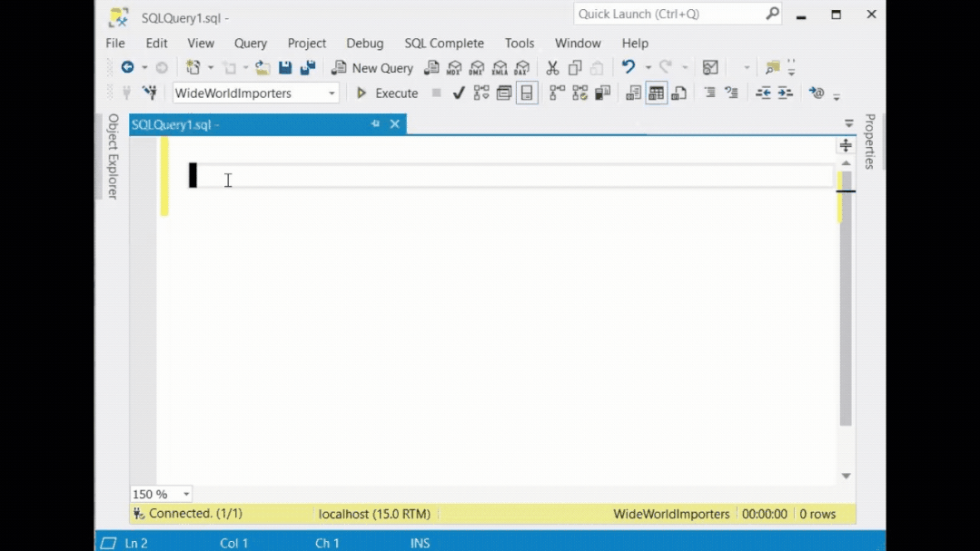Open the SQL Complete menu
The image size is (980, 551).
point(444,43)
